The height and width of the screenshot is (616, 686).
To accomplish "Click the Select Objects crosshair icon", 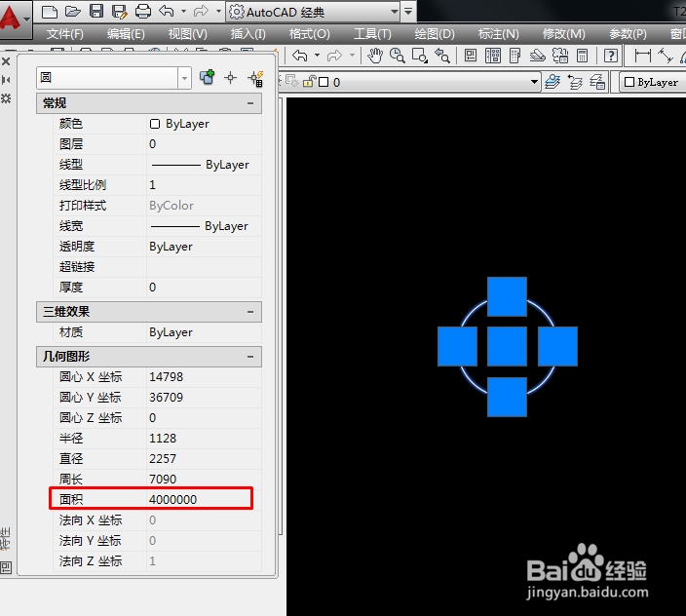I will tap(231, 78).
